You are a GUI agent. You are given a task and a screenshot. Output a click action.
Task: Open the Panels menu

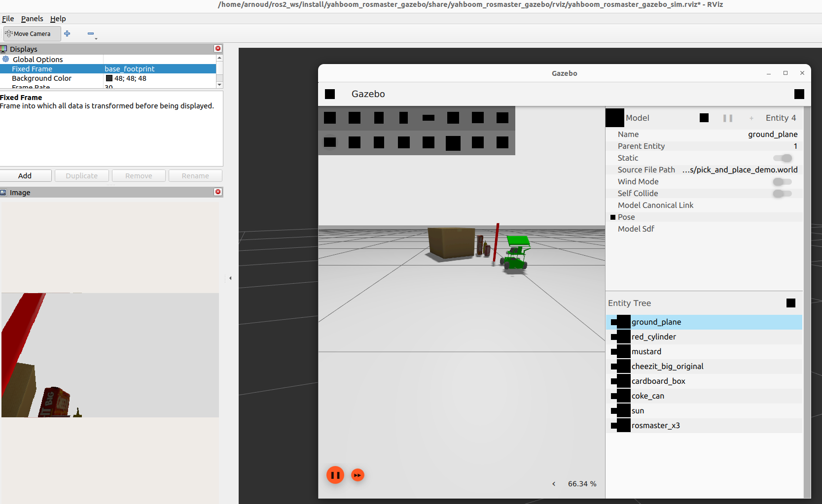[32, 19]
